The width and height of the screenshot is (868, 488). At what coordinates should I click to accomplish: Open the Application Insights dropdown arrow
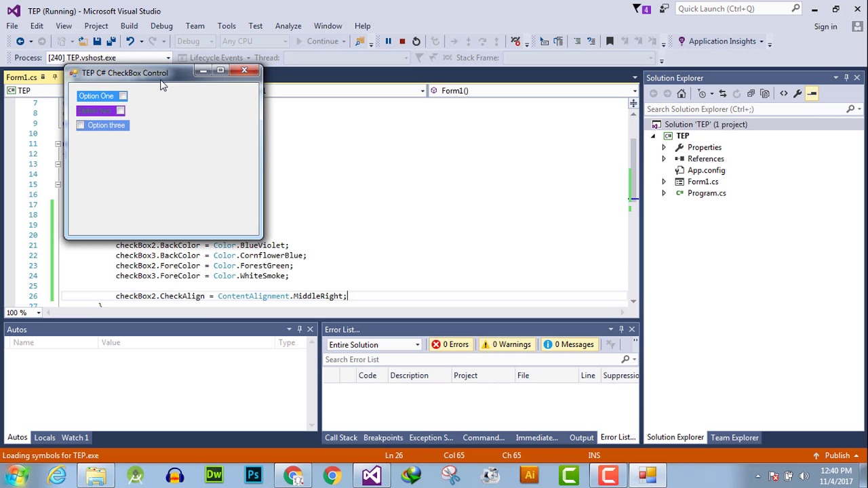pos(761,41)
